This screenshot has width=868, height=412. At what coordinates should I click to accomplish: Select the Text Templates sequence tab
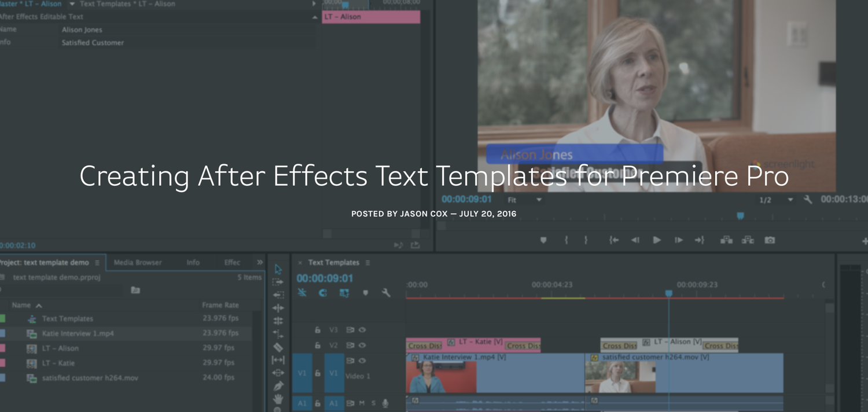tap(333, 262)
